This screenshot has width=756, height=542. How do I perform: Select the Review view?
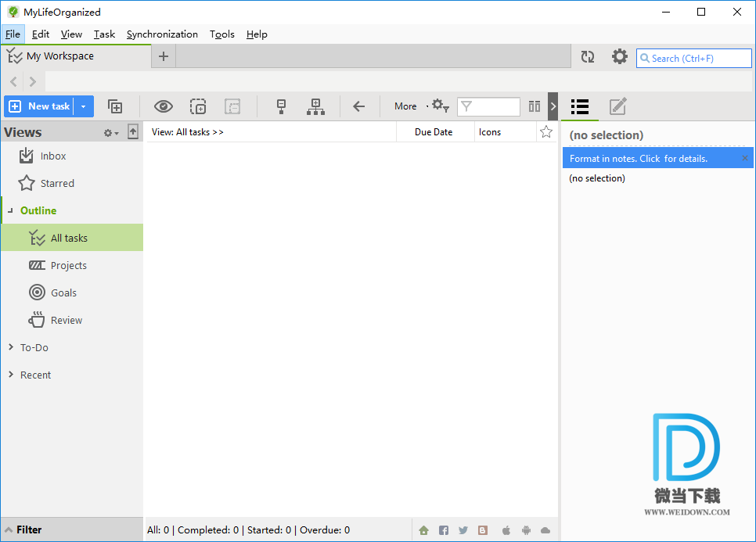coord(72,321)
